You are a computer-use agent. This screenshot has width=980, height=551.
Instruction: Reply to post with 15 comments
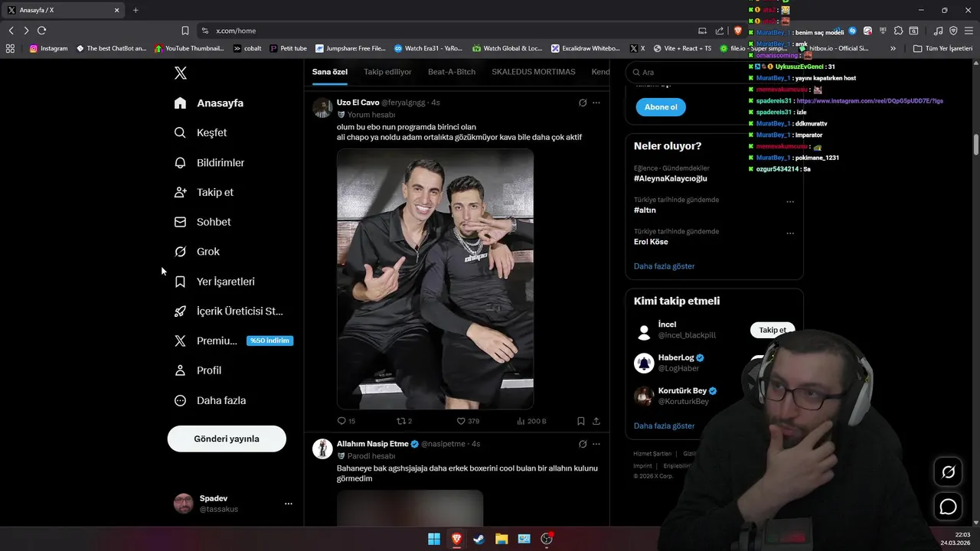click(346, 421)
